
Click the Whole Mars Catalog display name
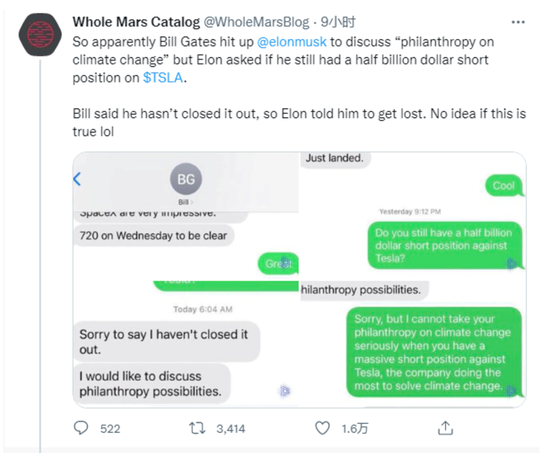(x=136, y=22)
